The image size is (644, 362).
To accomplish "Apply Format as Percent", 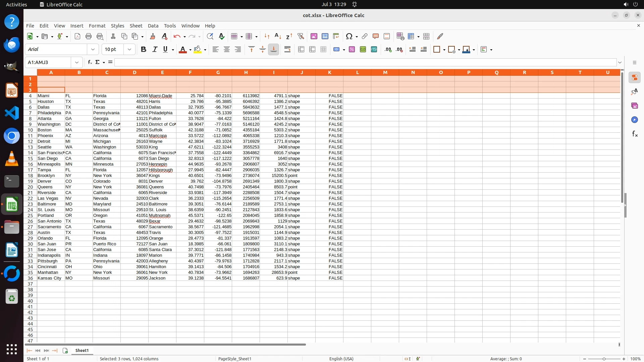I will pyautogui.click(x=352, y=50).
